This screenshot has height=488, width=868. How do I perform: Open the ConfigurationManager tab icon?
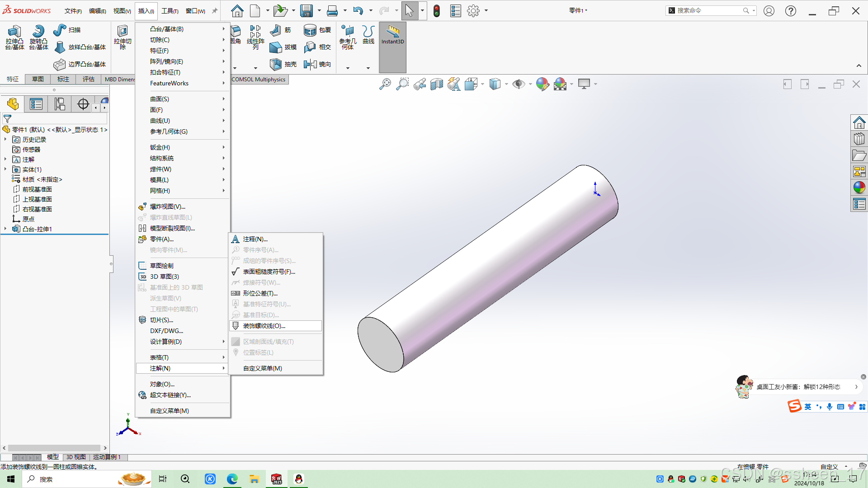click(x=60, y=104)
